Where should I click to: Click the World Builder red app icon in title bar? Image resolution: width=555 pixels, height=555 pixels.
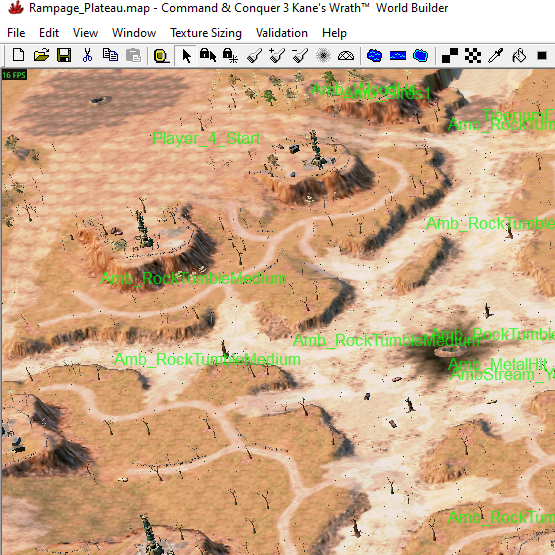click(16, 8)
